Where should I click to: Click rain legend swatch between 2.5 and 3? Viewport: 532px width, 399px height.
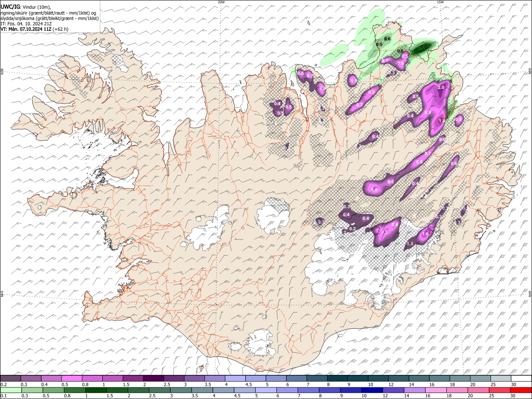pos(159,390)
